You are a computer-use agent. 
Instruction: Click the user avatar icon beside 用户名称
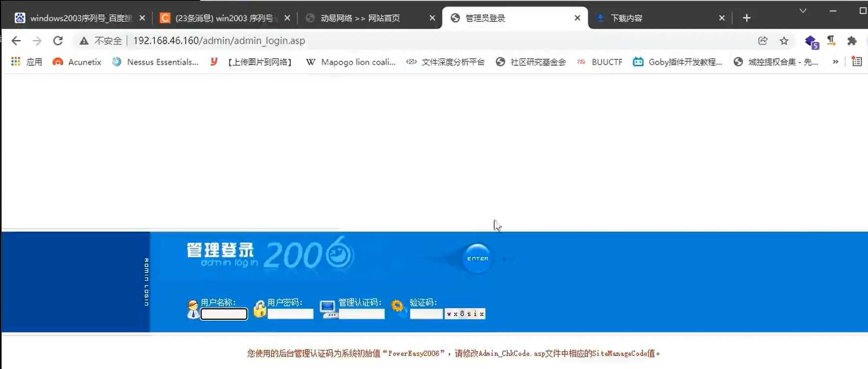coord(193,309)
